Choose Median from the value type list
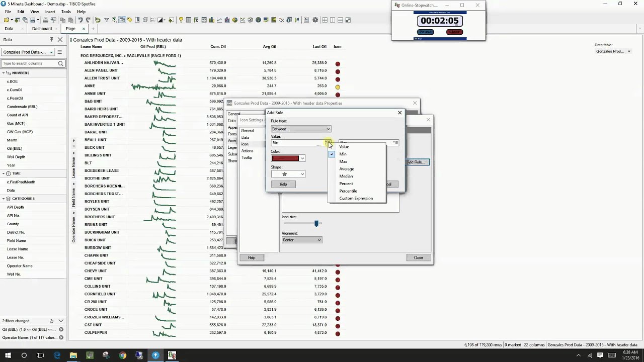This screenshot has width=644, height=362. click(357, 176)
